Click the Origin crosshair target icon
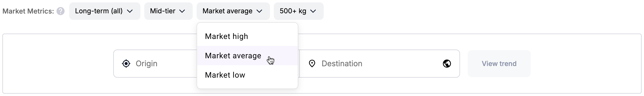Image resolution: width=644 pixels, height=96 pixels. [x=126, y=64]
